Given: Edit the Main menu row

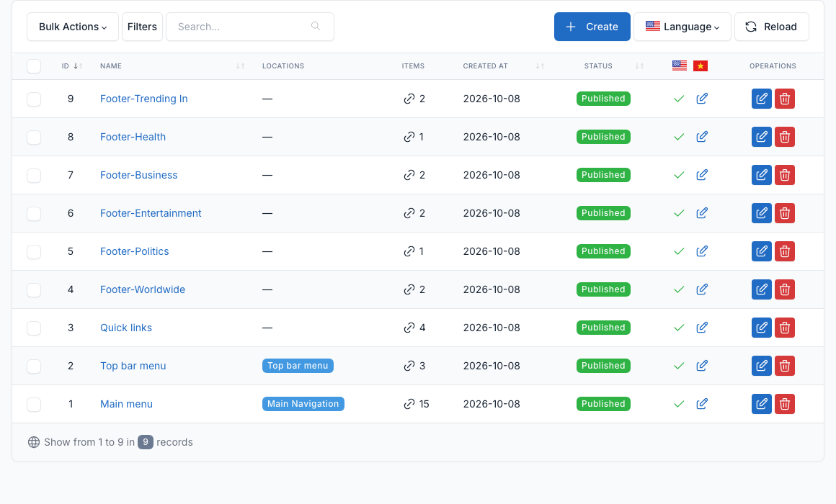Looking at the screenshot, I should [761, 404].
